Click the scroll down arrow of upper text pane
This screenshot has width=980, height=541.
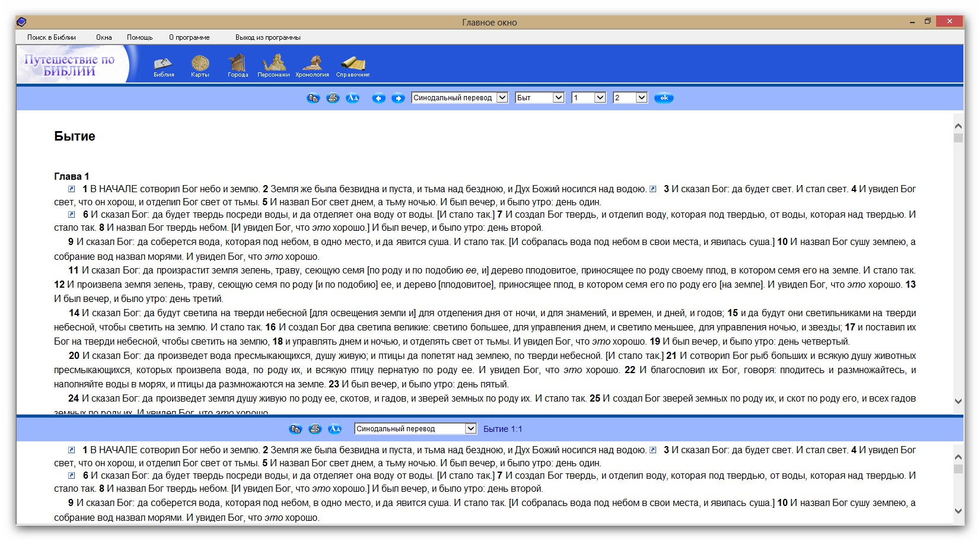point(958,402)
